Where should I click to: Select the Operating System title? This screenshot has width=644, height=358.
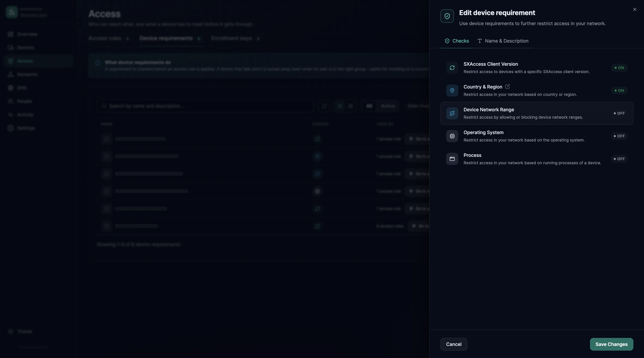[x=483, y=133]
